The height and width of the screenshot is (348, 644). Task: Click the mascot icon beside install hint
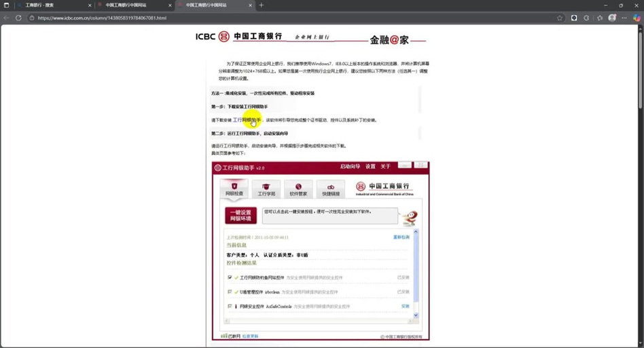410,218
